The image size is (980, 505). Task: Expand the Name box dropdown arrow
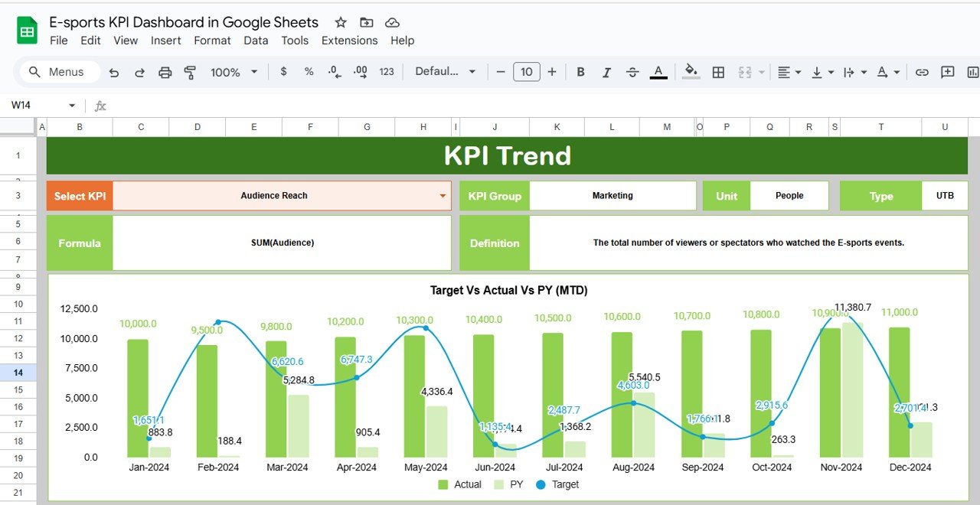[72, 106]
